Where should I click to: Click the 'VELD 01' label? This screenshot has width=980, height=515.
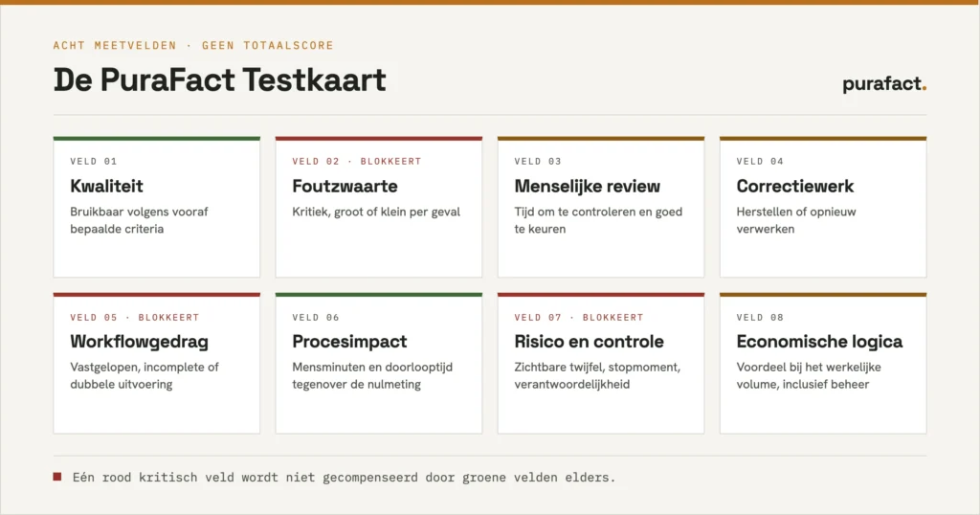(x=94, y=161)
